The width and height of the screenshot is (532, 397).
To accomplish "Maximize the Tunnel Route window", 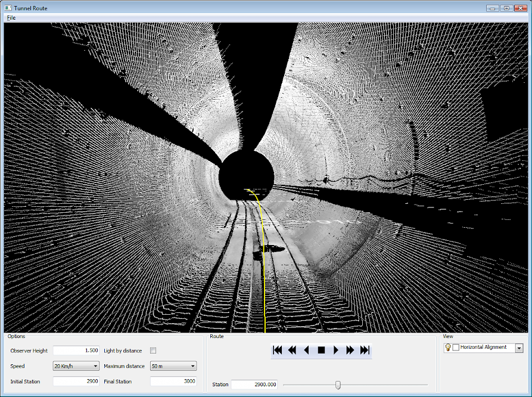I will (506, 8).
